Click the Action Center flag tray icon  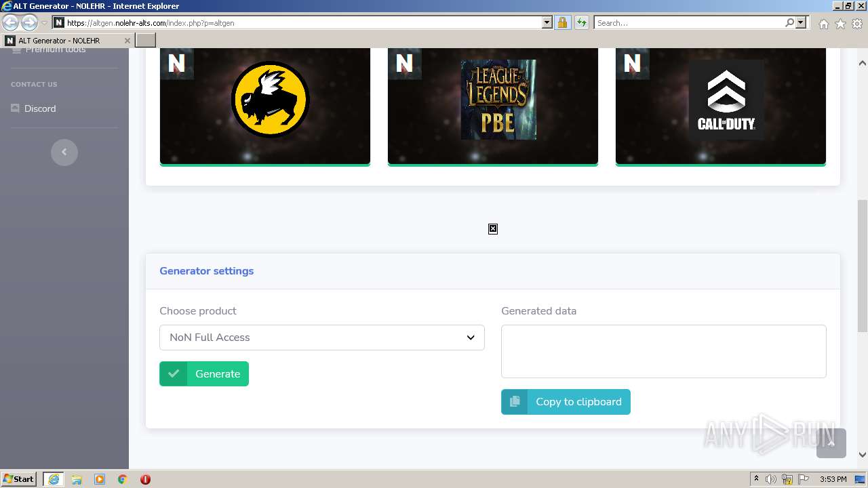[804, 479]
